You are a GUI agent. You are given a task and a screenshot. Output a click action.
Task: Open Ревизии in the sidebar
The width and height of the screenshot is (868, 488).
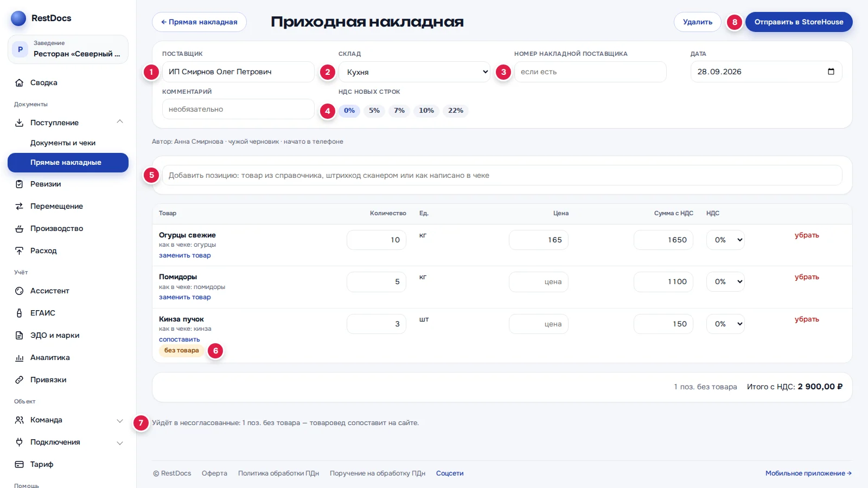pyautogui.click(x=68, y=184)
